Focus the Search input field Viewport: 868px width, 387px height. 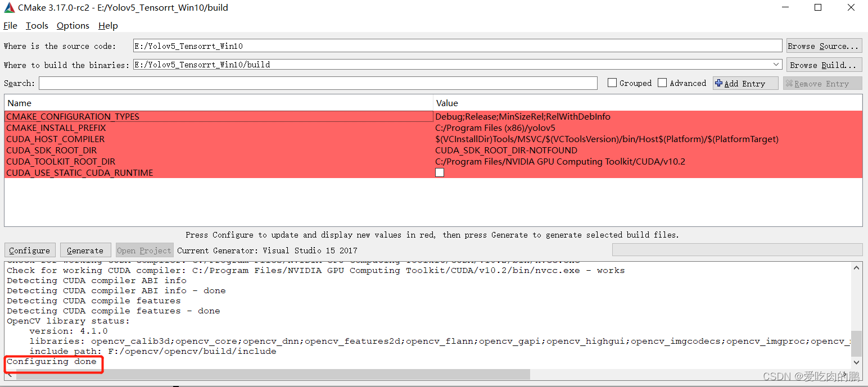(318, 83)
